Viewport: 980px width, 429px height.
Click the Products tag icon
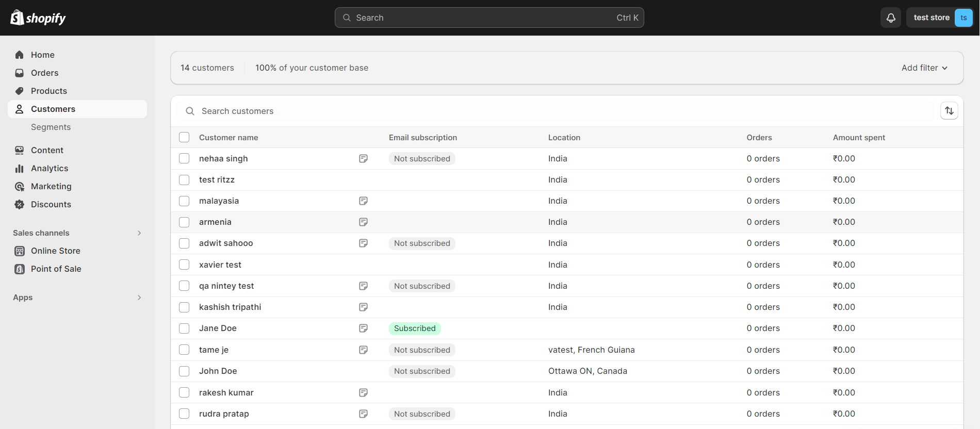tap(20, 91)
